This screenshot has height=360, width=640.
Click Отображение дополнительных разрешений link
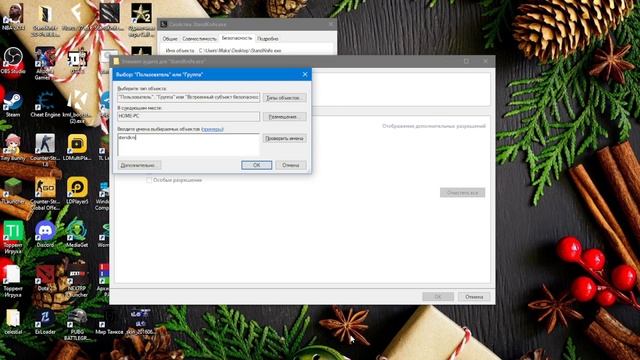(434, 126)
